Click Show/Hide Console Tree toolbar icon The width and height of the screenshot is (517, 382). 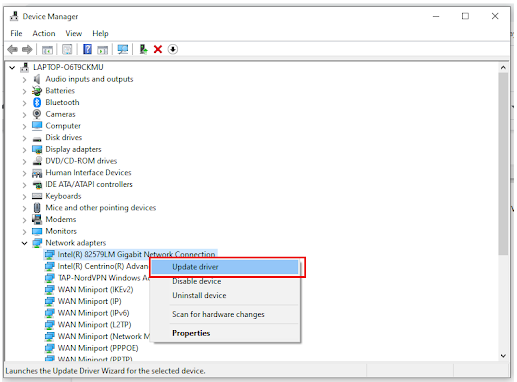(x=47, y=50)
